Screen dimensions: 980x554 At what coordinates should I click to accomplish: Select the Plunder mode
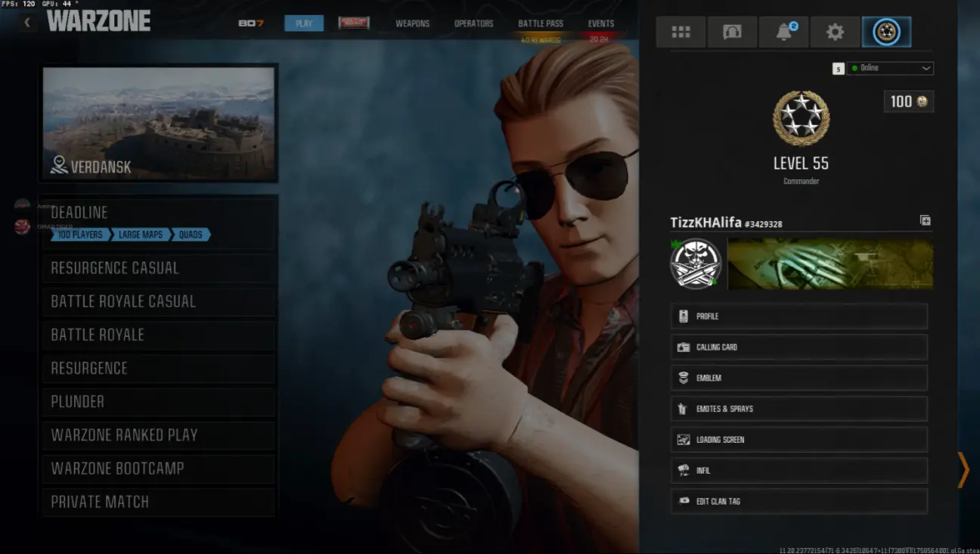tap(159, 402)
